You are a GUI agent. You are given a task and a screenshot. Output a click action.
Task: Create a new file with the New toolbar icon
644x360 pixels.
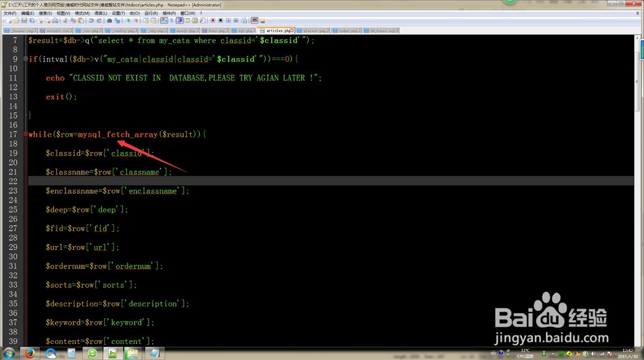pyautogui.click(x=10, y=21)
